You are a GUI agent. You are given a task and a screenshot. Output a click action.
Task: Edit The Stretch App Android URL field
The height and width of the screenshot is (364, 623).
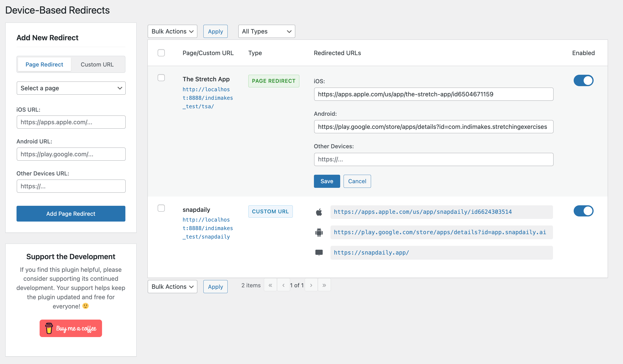click(434, 127)
